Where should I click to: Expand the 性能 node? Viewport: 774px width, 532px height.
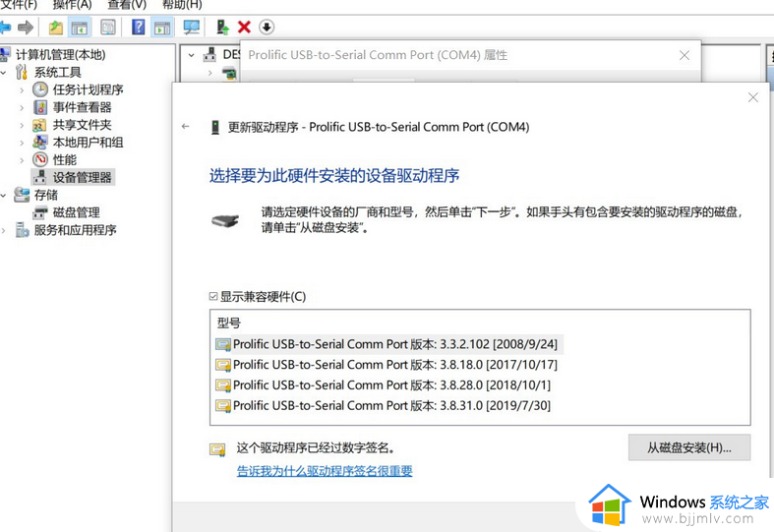[x=22, y=160]
